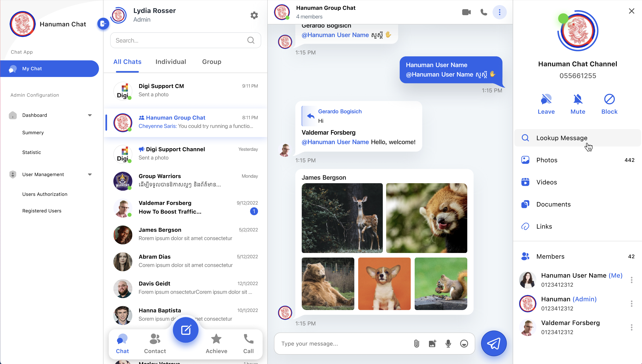Switch to the All Chats tab
The image size is (642, 364).
click(127, 62)
